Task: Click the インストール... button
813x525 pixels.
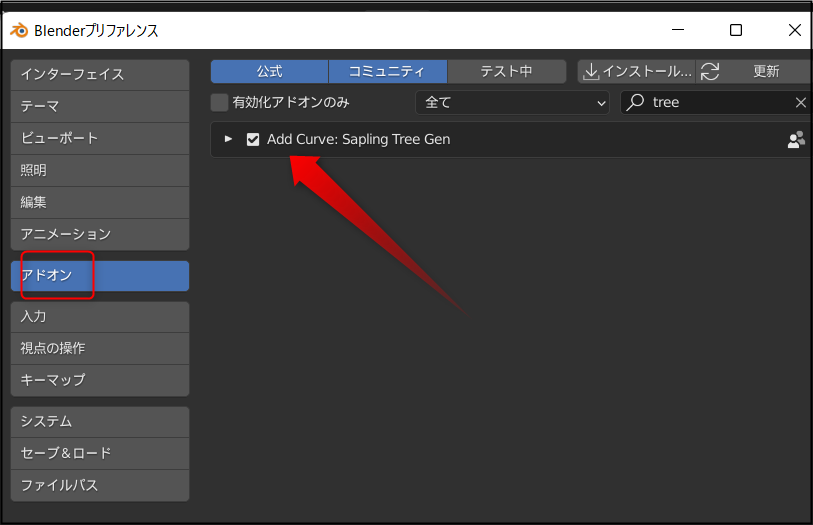Action: [x=637, y=72]
